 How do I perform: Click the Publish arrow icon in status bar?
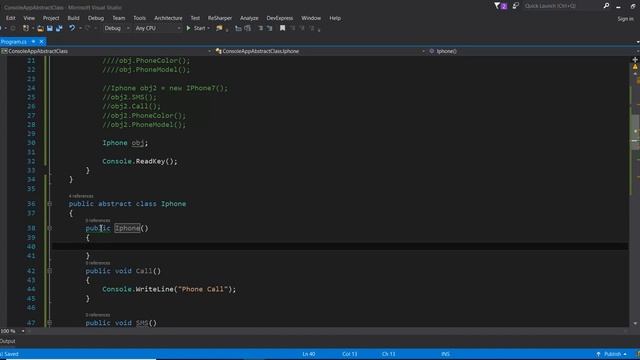tap(598, 354)
